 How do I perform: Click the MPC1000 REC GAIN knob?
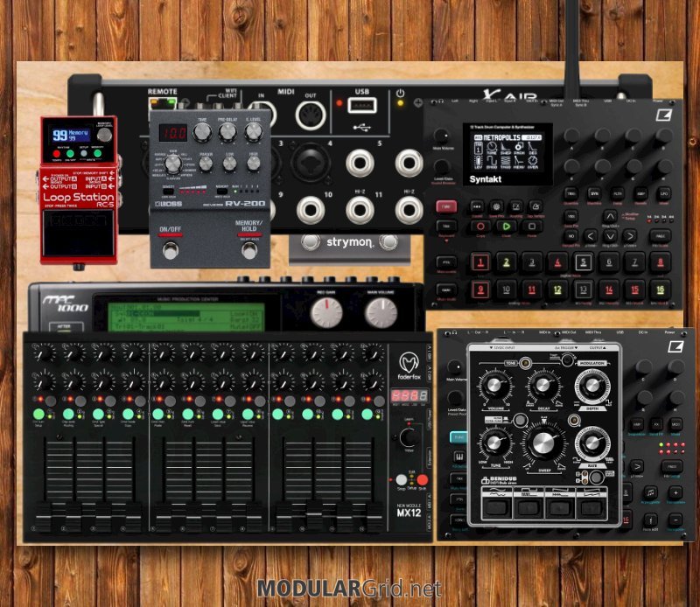coord(326,312)
